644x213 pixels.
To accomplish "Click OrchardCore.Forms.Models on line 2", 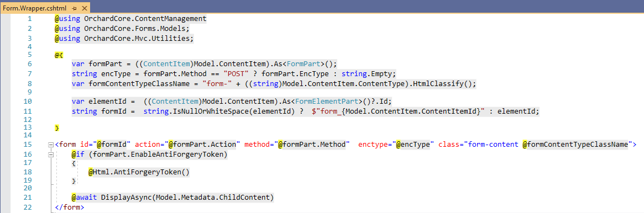I will 135,28.
